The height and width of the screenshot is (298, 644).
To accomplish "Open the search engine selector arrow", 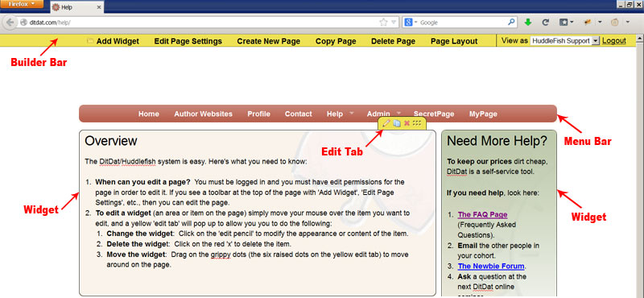I will click(x=415, y=23).
